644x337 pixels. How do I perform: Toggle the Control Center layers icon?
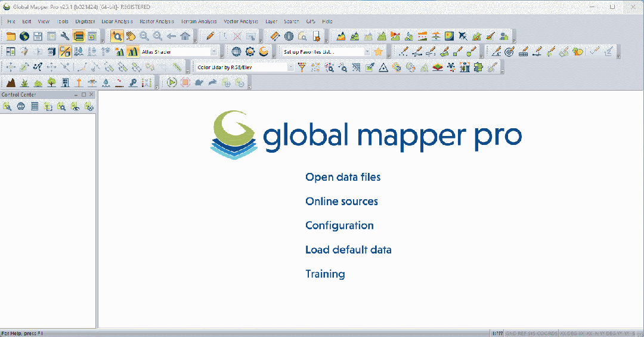79,36
